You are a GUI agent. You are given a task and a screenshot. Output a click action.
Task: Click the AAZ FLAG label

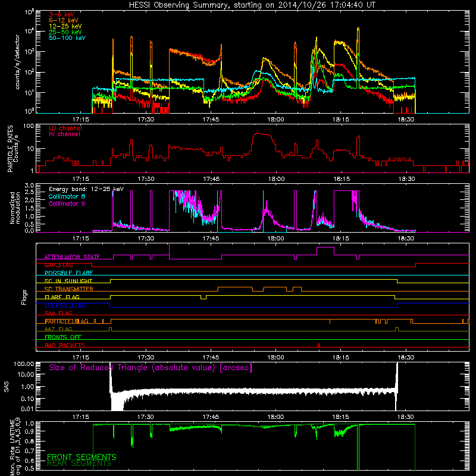pos(58,329)
